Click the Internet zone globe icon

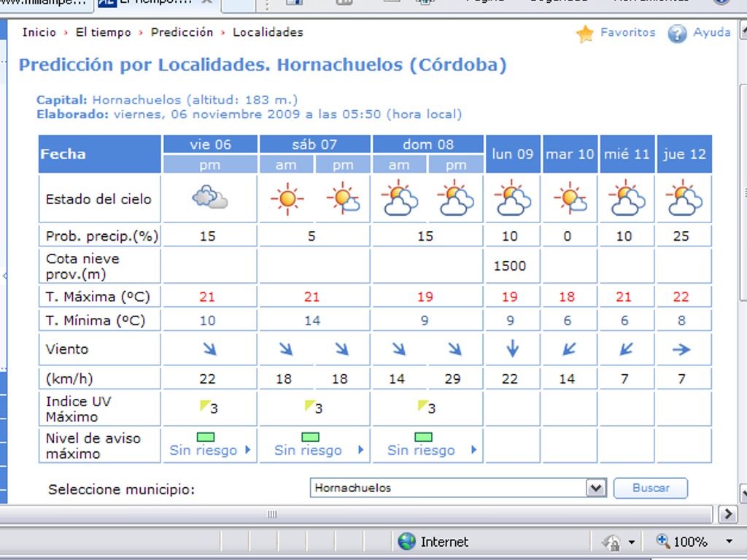pyautogui.click(x=407, y=542)
